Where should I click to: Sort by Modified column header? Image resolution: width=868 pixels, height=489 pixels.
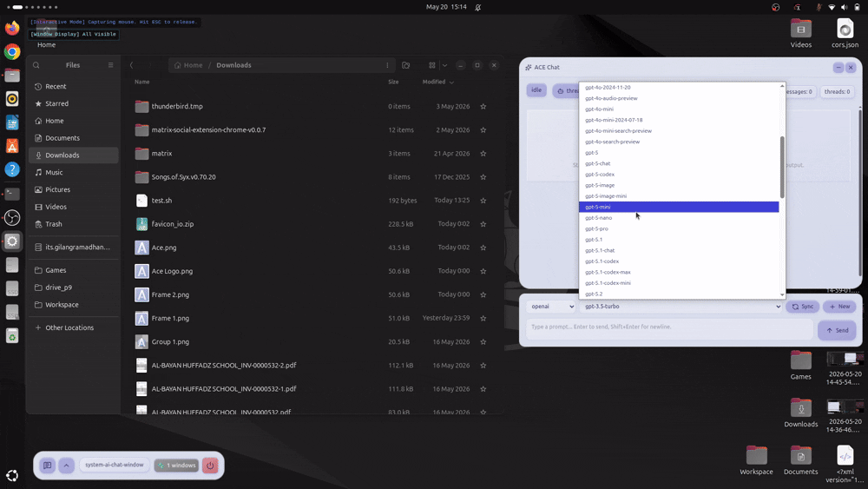point(437,82)
